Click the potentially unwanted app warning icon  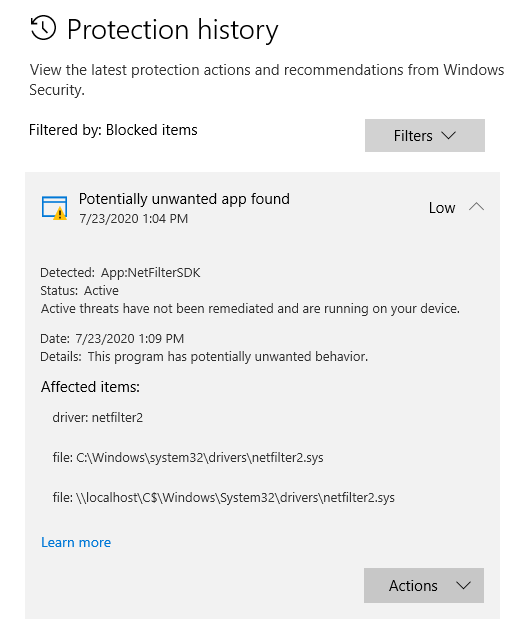(x=55, y=208)
